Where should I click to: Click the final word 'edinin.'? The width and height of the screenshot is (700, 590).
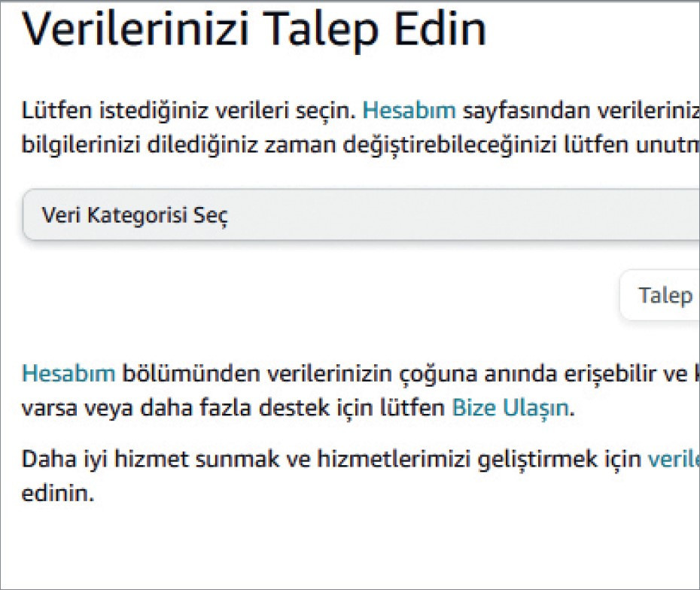coord(58,493)
